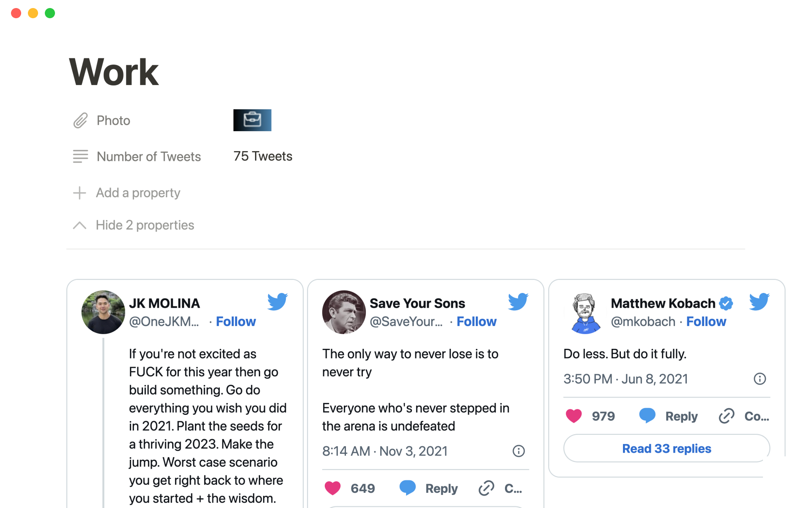Click the Twitter bird on Matthew Kobach tweet
Viewport: 812px width, 508px height.
point(759,302)
